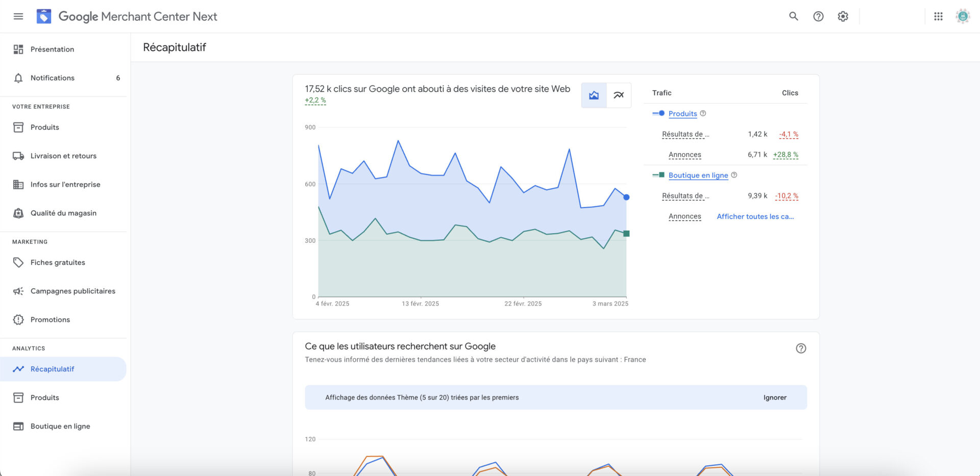Viewport: 980px width, 476px height.
Task: Click the Trafic column header
Action: [x=661, y=93]
